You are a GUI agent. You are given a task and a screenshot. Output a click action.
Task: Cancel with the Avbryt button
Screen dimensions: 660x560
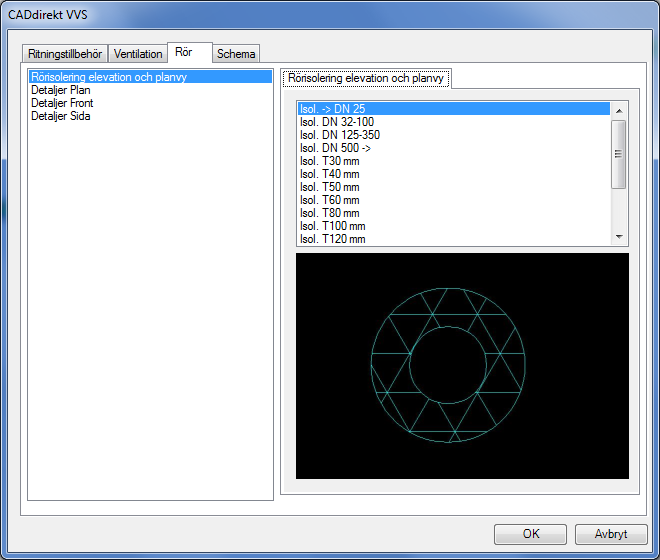(611, 534)
